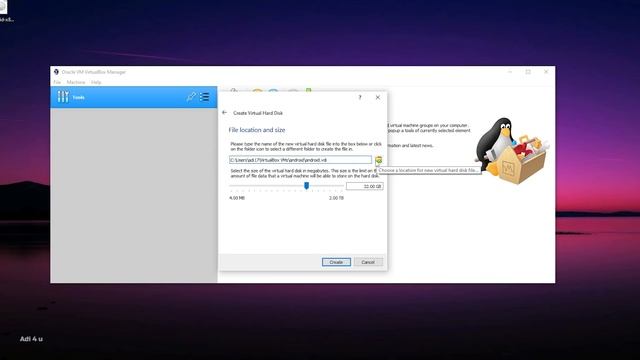Click the folder icon to choose disk location
Image resolution: width=640 pixels, height=360 pixels.
click(379, 160)
